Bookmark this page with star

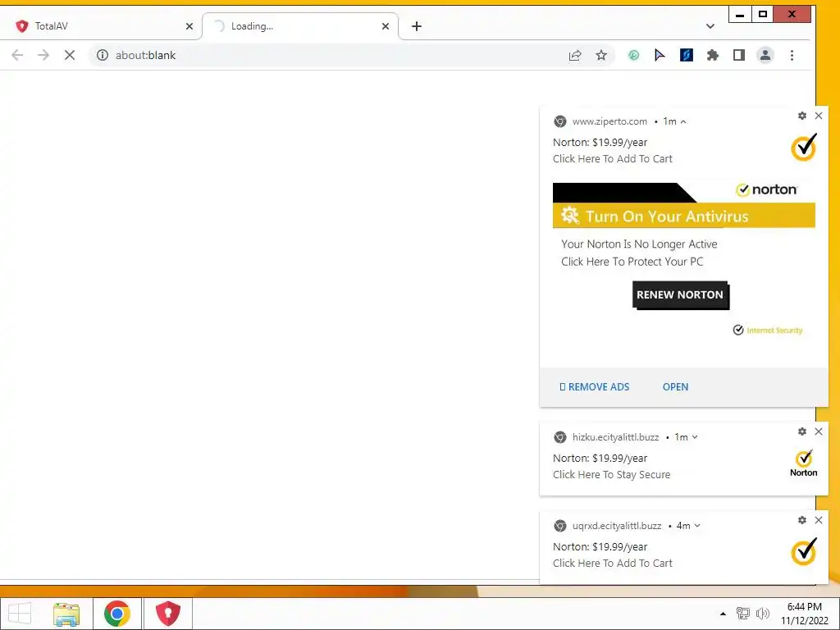(601, 55)
